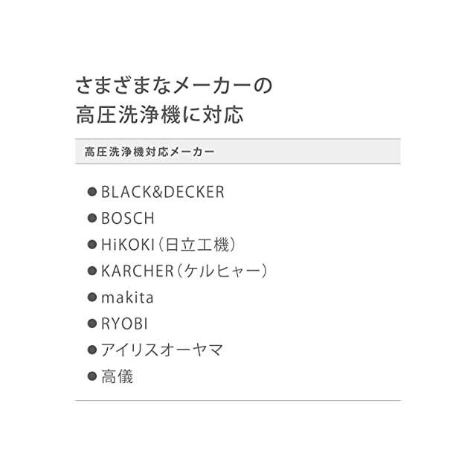Click the bullet dot beside HiKOKI

pyautogui.click(x=93, y=245)
